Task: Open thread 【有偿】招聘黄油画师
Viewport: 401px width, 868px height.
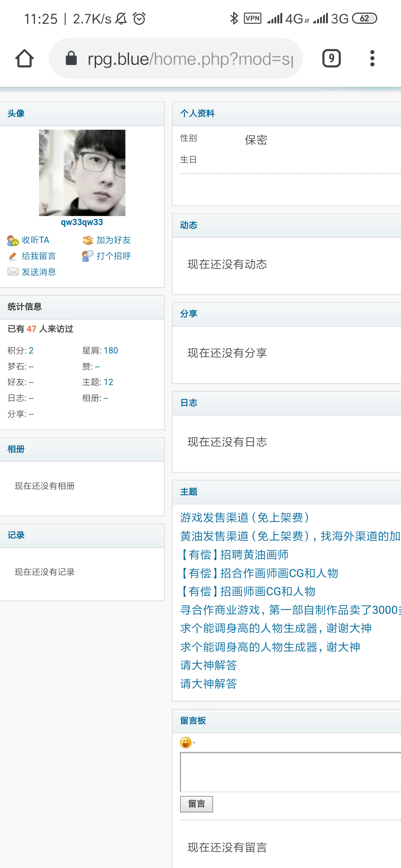Action: coord(234,555)
